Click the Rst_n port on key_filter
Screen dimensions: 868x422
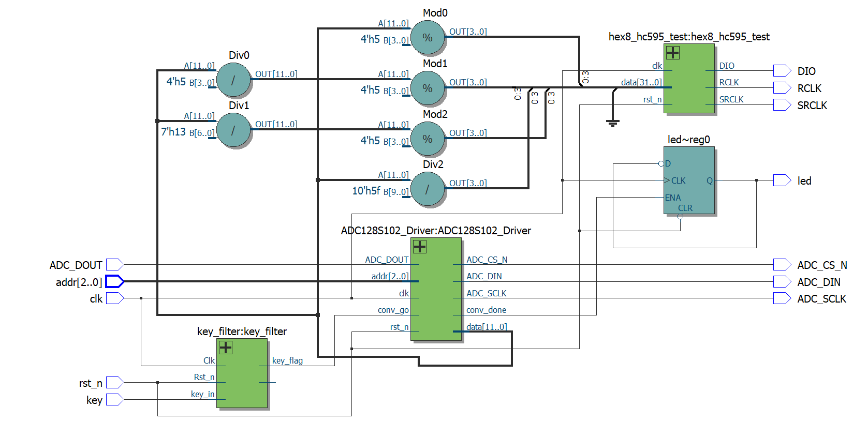pyautogui.click(x=204, y=377)
